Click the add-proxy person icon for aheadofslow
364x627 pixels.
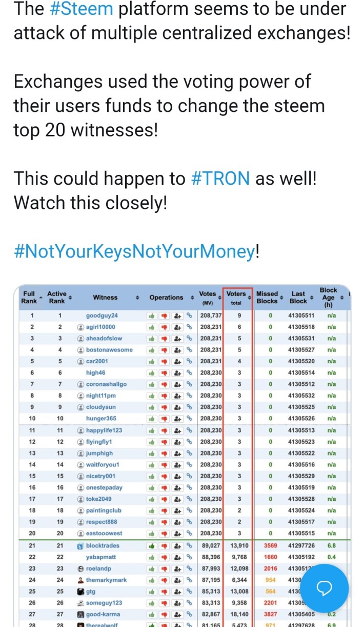pos(177,339)
